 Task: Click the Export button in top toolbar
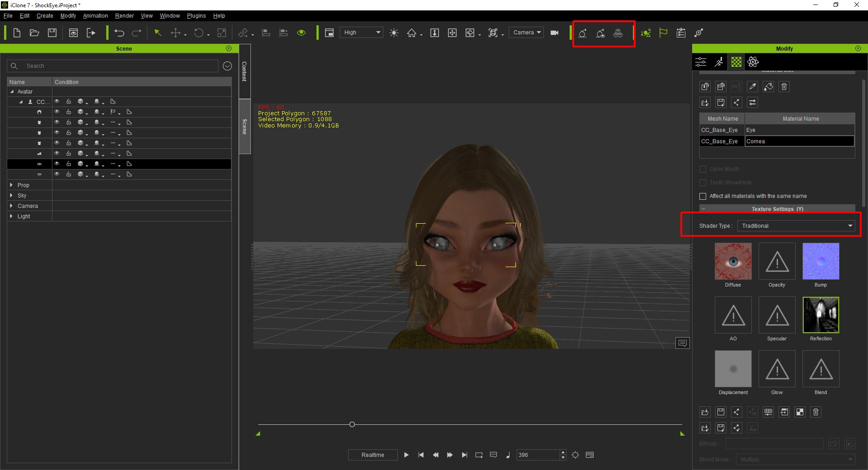point(91,33)
